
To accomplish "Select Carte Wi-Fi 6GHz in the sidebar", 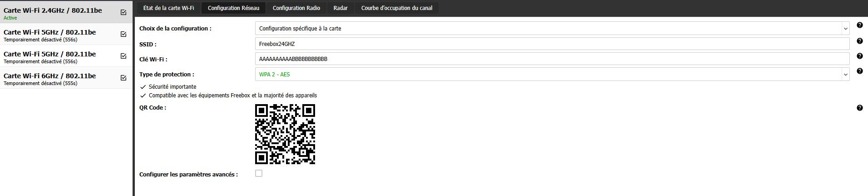I will [66, 78].
